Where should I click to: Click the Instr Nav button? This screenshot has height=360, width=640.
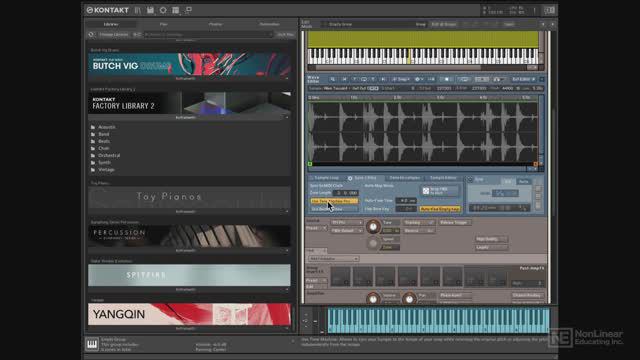(x=285, y=35)
